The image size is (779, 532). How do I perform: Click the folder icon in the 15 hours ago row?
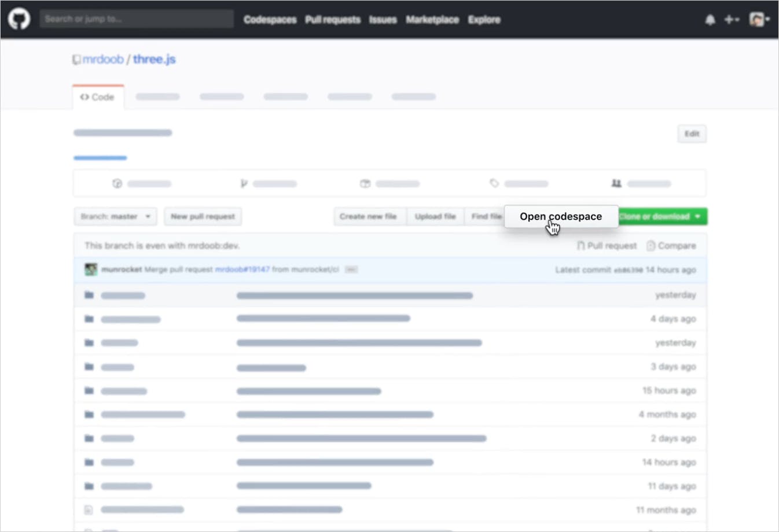pos(89,391)
